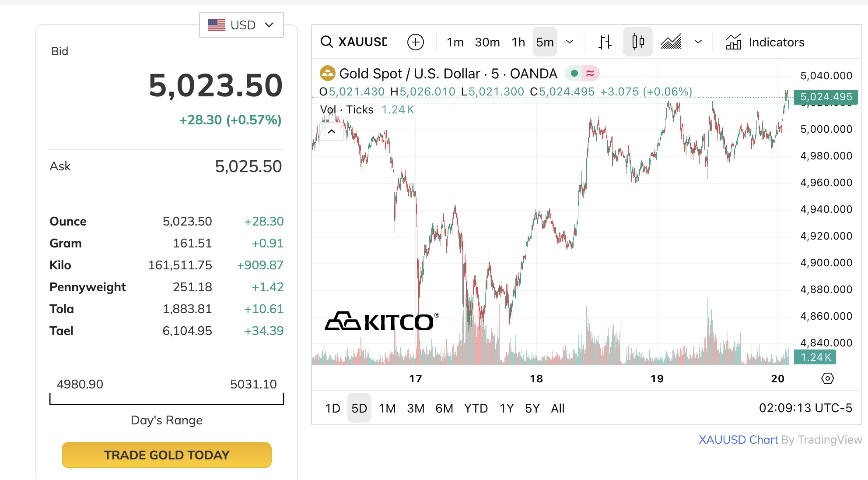Expand the time interval dropdown arrow
The image size is (868, 480).
pyautogui.click(x=570, y=42)
